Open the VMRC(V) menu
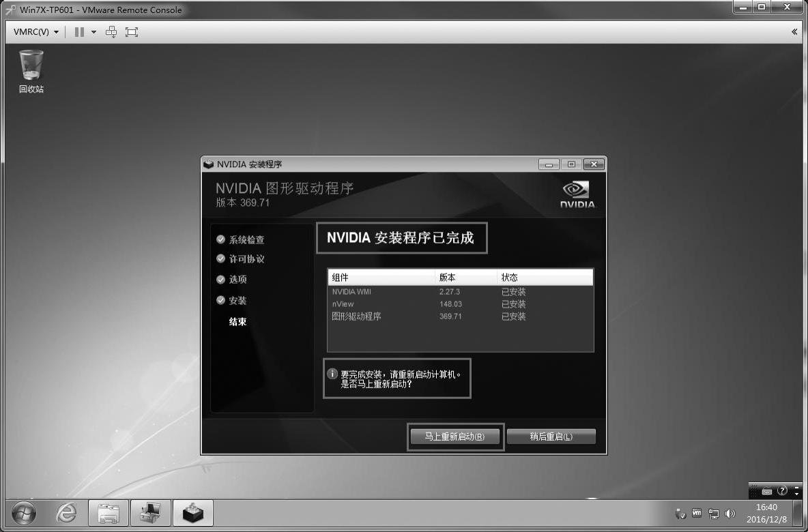 tap(35, 32)
